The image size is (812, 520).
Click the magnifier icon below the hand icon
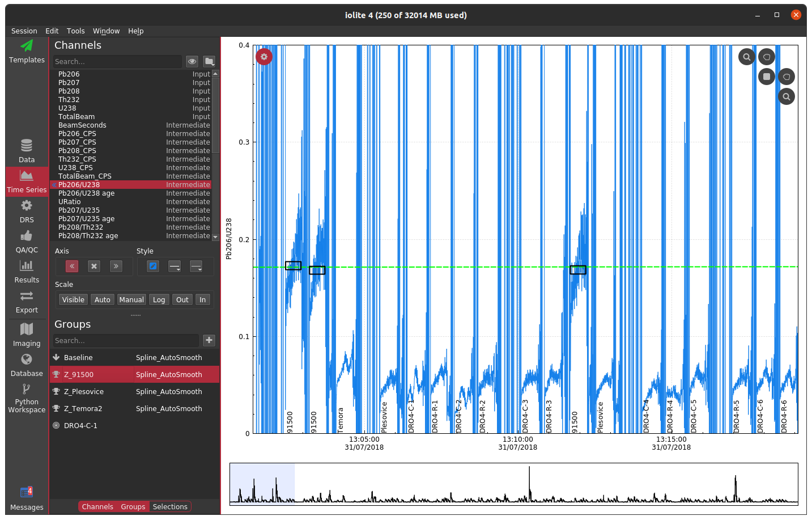tap(787, 96)
